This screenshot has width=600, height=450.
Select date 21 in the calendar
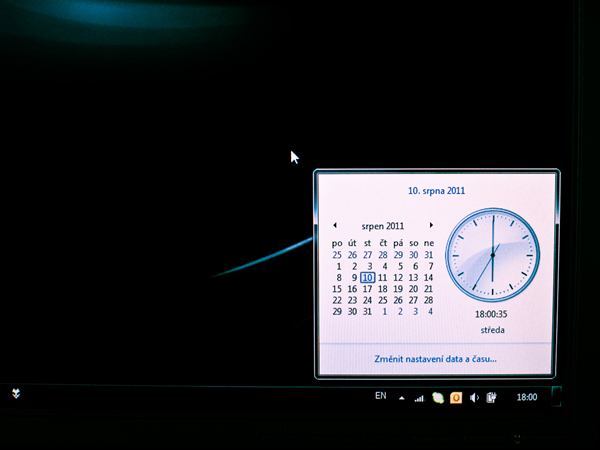(429, 289)
